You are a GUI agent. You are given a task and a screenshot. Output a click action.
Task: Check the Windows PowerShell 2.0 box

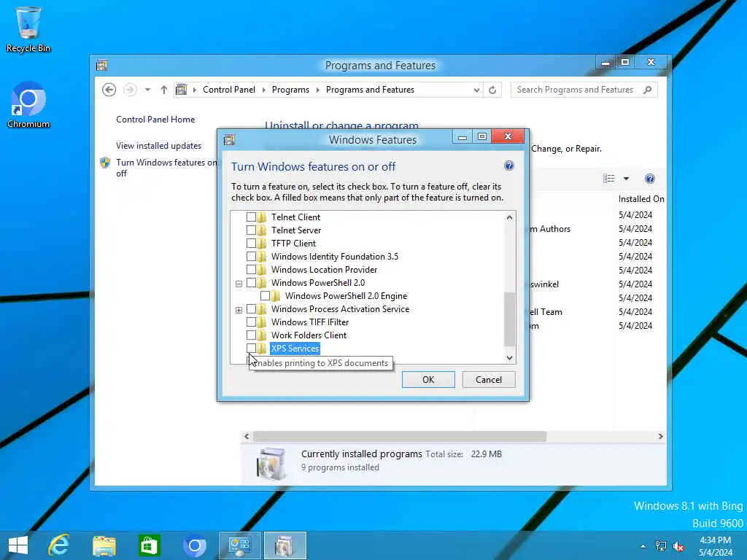coord(251,283)
